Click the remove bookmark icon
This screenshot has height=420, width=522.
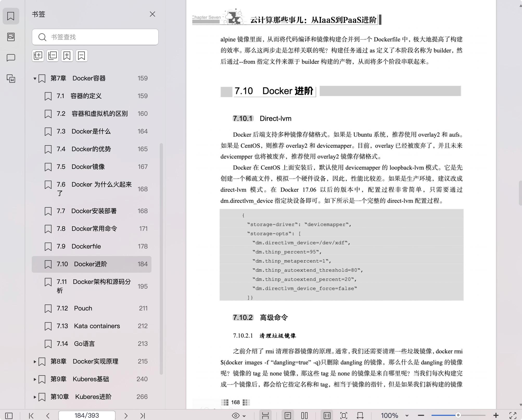pos(81,55)
